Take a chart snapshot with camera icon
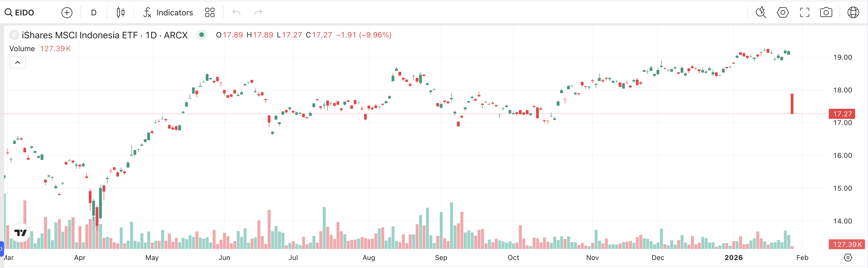Image resolution: width=868 pixels, height=268 pixels. click(826, 12)
